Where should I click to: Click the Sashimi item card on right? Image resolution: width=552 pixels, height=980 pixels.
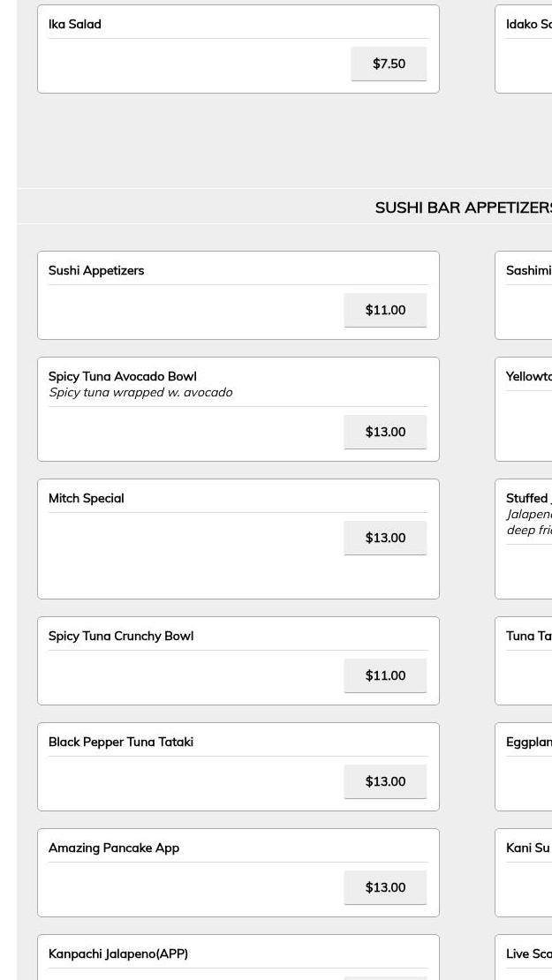527,295
